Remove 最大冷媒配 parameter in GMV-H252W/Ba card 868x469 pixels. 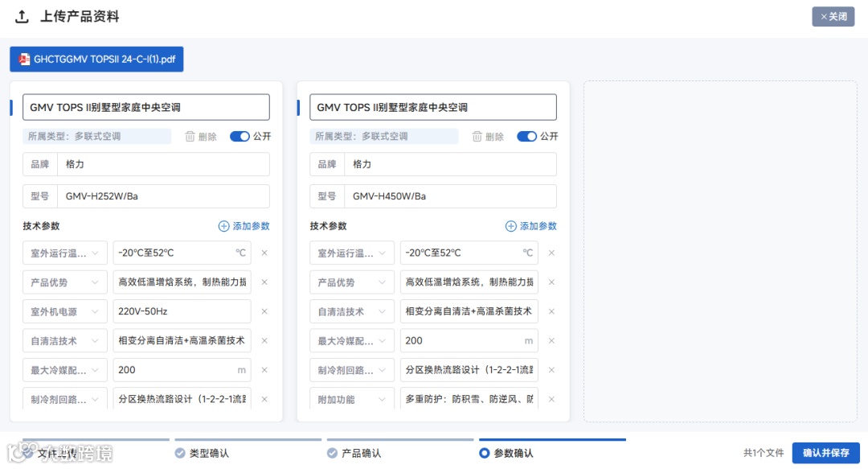(264, 370)
